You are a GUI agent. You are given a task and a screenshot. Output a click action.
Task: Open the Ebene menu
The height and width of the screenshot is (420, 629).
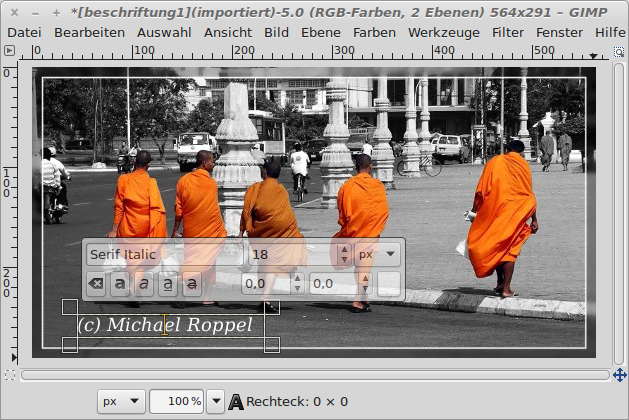point(320,32)
